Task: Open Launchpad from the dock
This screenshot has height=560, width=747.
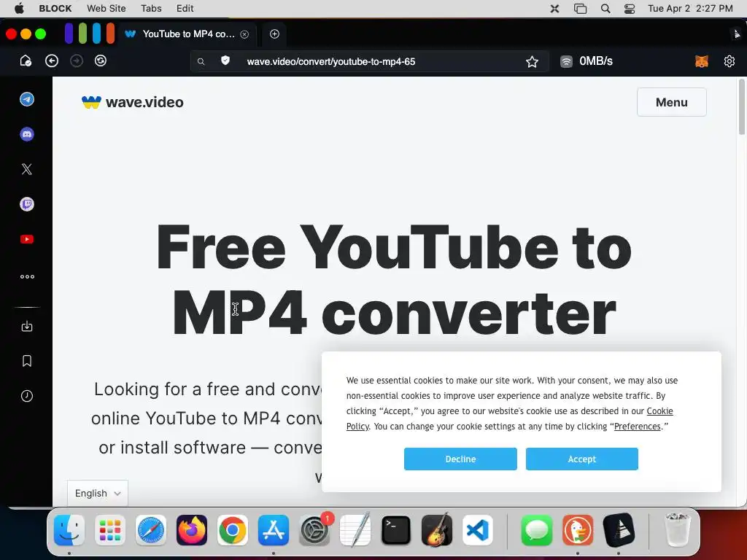Action: [110, 530]
